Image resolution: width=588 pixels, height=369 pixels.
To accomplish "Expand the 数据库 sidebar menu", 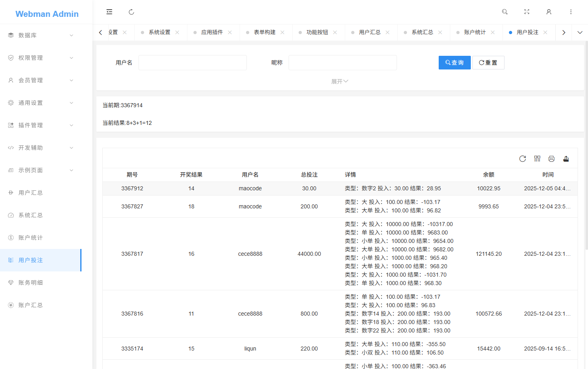I will [x=40, y=35].
